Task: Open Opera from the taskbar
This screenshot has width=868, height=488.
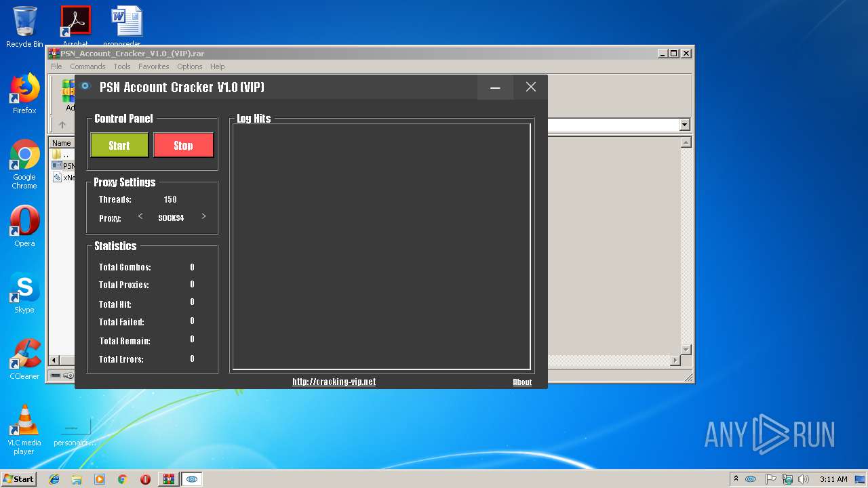Action: (x=145, y=479)
